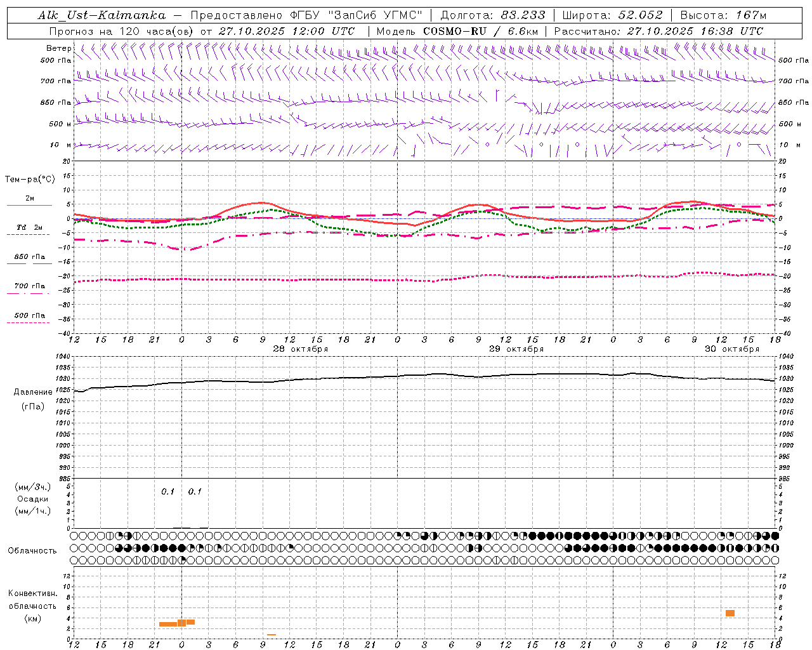Click the (гПа) unit label under Давление
The height and width of the screenshot is (650, 812).
click(33, 406)
